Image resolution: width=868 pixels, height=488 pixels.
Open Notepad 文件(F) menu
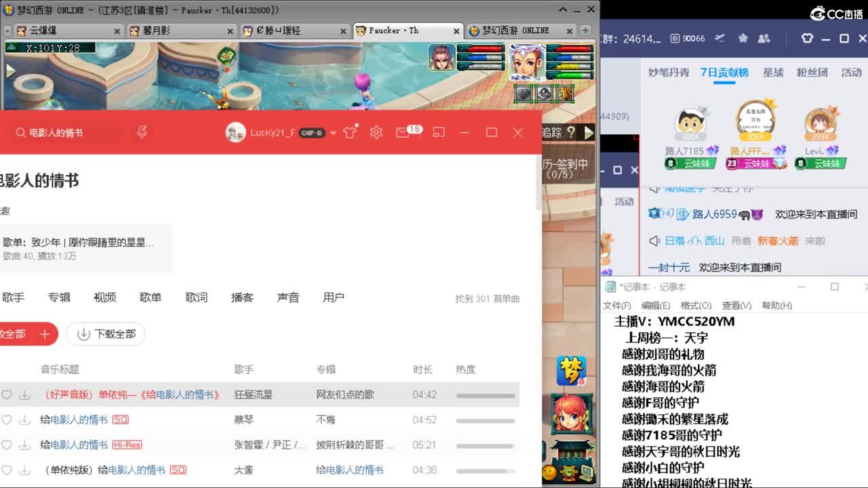click(617, 306)
